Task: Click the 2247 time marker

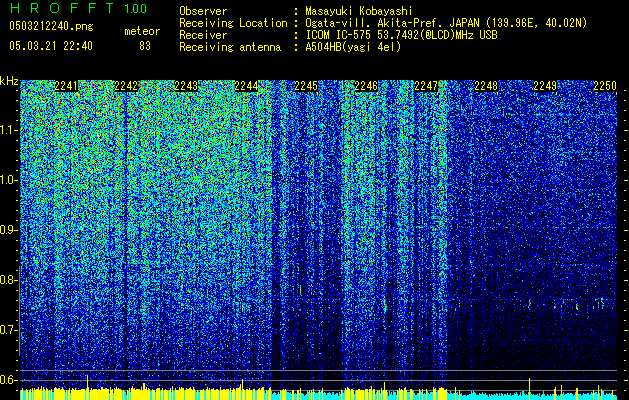Action: pos(426,86)
